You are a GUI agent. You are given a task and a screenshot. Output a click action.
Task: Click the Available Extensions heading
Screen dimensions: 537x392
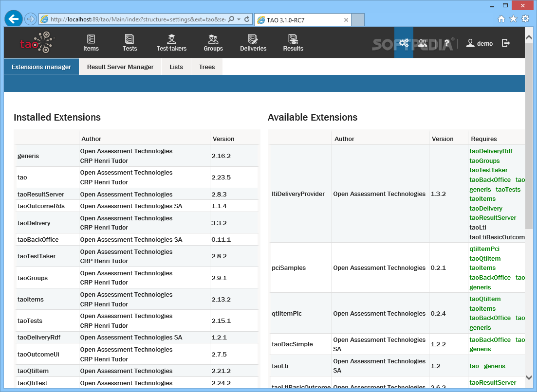[x=313, y=117]
